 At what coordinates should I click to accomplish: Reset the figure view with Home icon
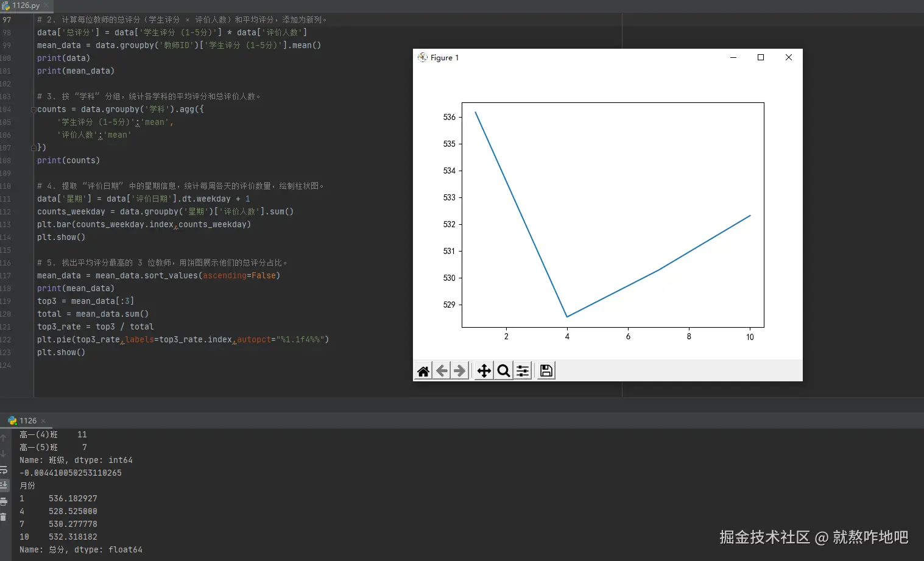tap(423, 370)
